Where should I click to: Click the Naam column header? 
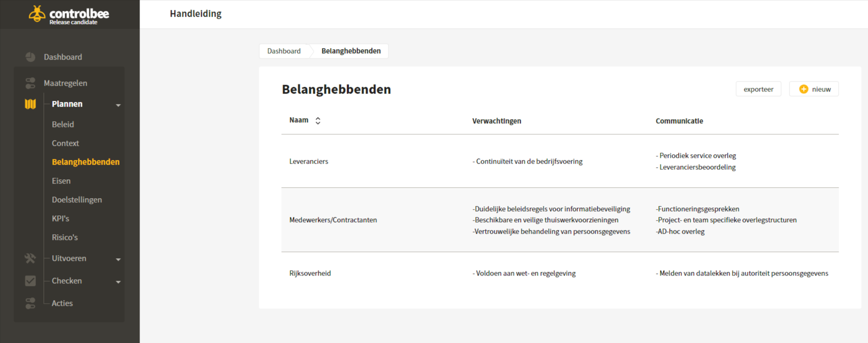[299, 120]
